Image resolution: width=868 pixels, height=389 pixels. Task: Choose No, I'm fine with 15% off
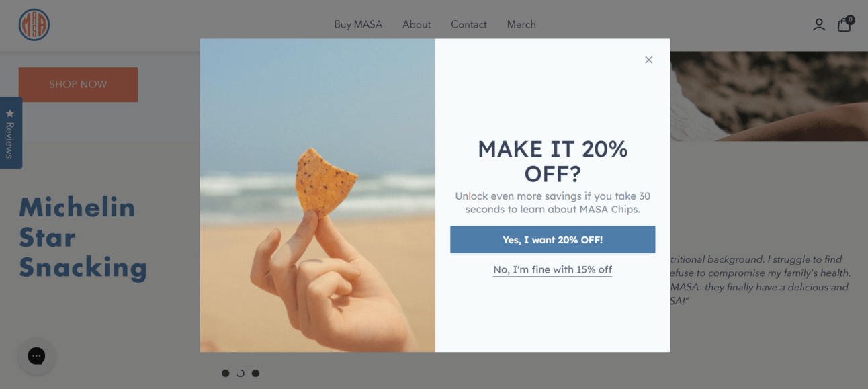[552, 269]
